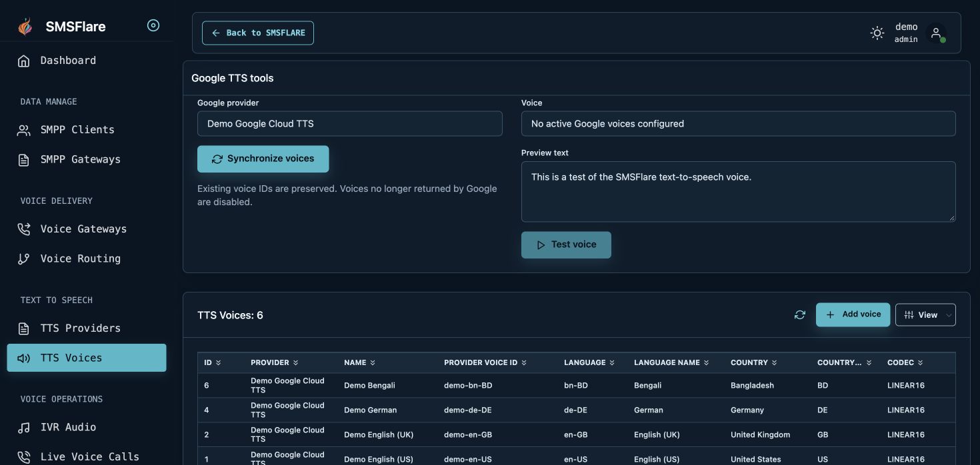980x465 pixels.
Task: Open the View columns dropdown
Action: 925,315
